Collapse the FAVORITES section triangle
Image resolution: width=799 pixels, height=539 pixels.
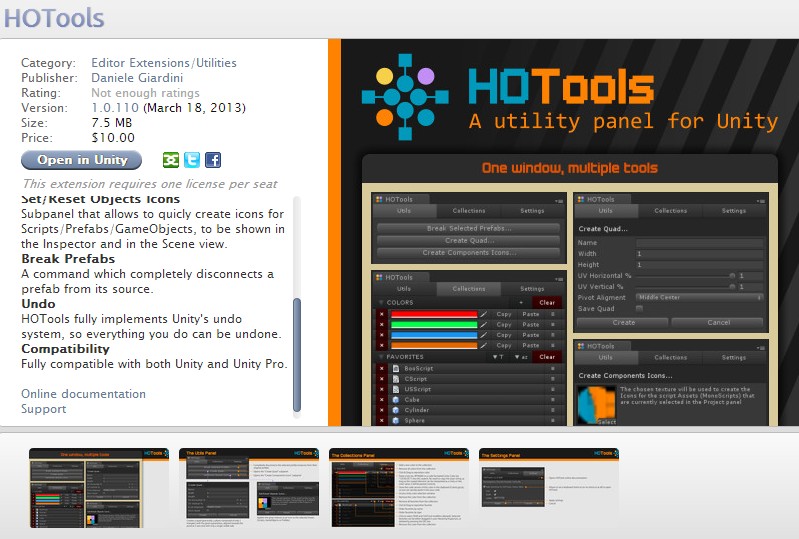pos(381,357)
